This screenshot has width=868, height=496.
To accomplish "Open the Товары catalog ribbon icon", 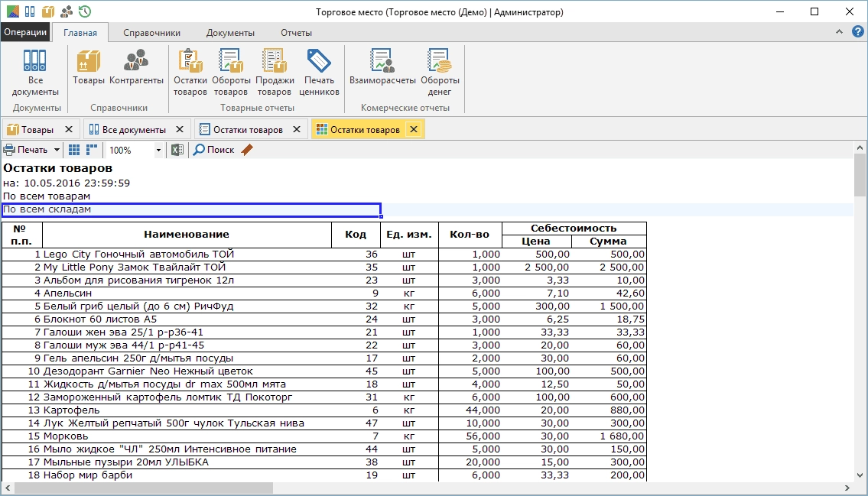I will (89, 67).
